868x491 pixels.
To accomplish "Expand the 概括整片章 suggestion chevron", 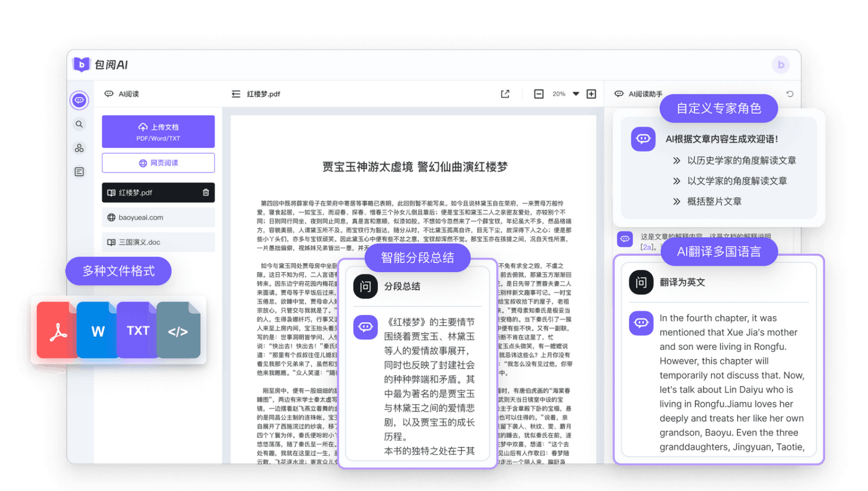I will (x=677, y=201).
